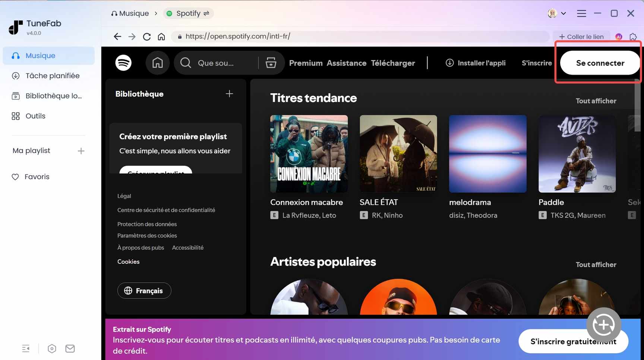Click S'inscrire gratuitement
This screenshot has height=360, width=644.
coord(573,341)
